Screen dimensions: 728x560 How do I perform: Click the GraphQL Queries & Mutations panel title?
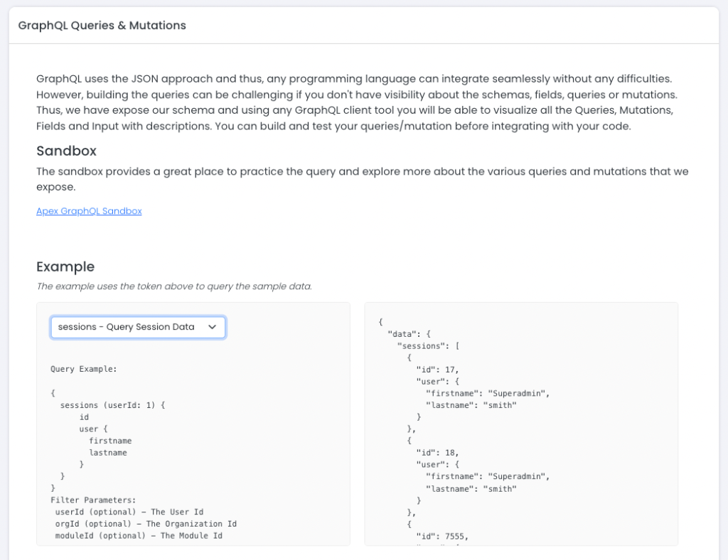click(x=102, y=26)
